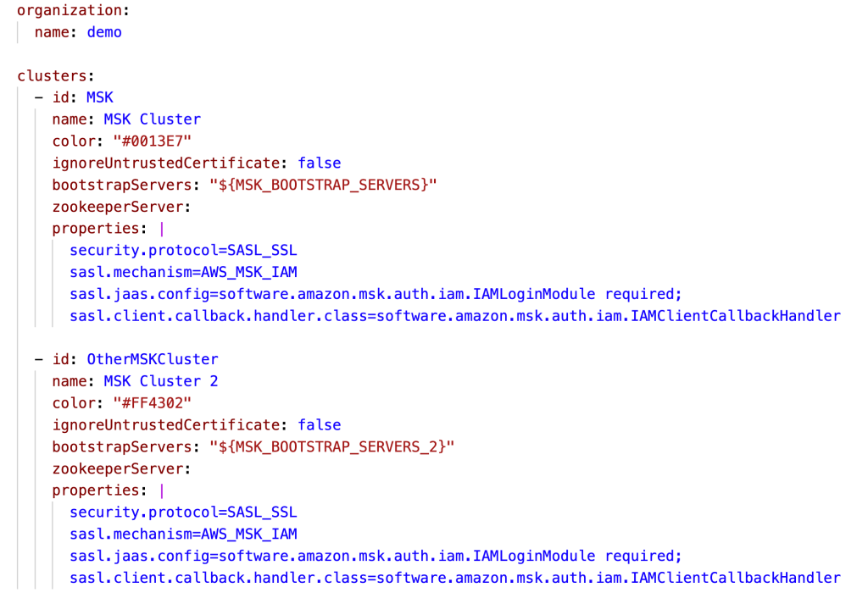The width and height of the screenshot is (868, 604).
Task: Click the OtherMSKCluster id value
Action: click(x=153, y=359)
